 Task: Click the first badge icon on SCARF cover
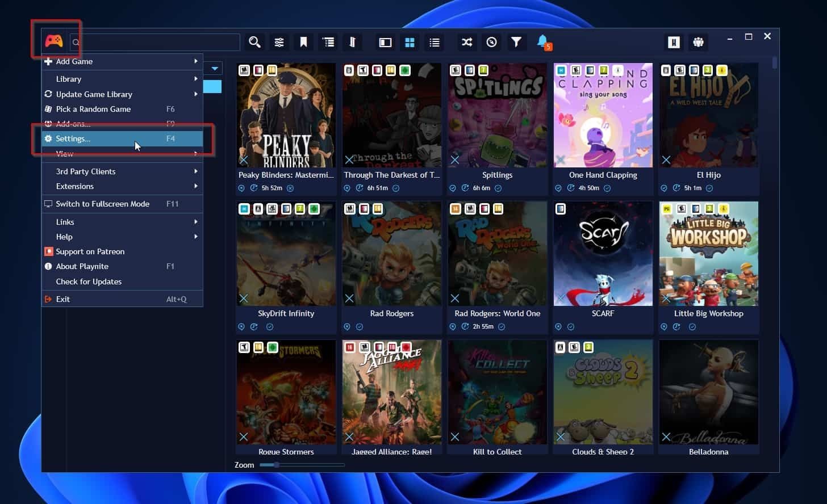coord(561,209)
